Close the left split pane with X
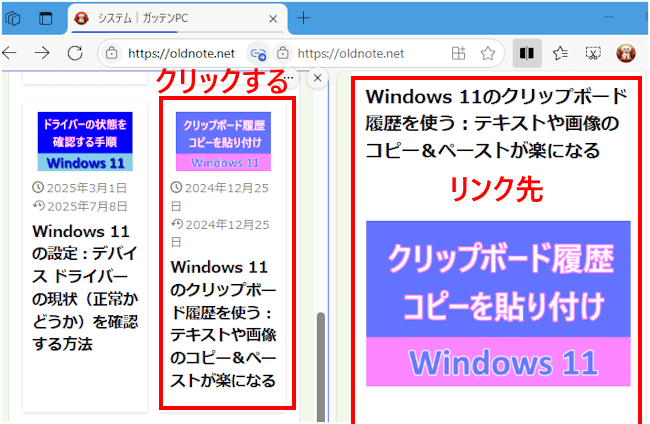Viewport: 650px width, 424px height. [318, 78]
